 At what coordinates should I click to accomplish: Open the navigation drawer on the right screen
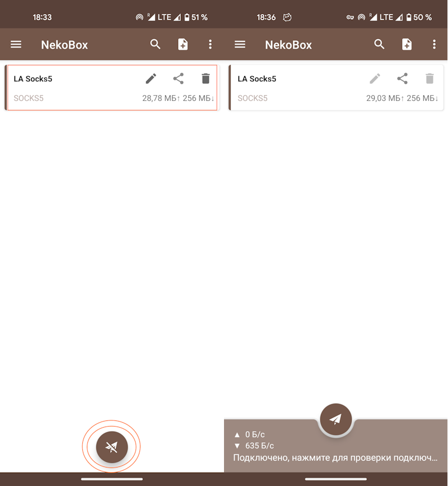[x=240, y=45]
